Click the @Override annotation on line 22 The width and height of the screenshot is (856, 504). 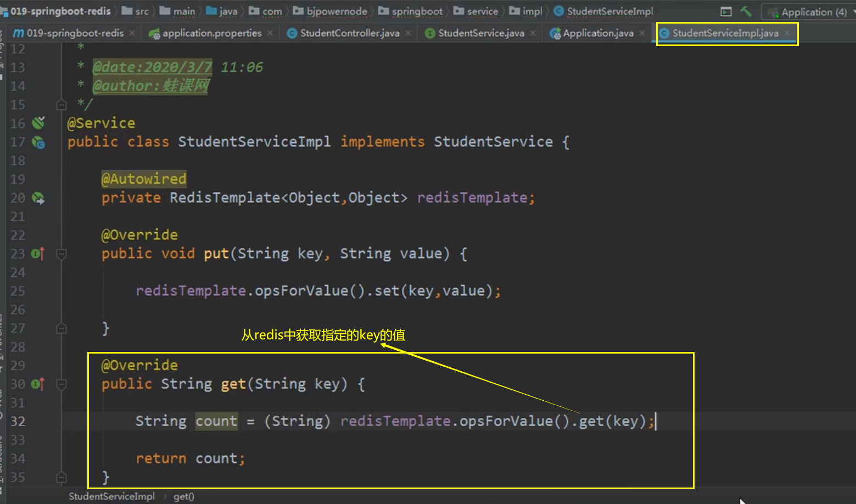point(139,235)
